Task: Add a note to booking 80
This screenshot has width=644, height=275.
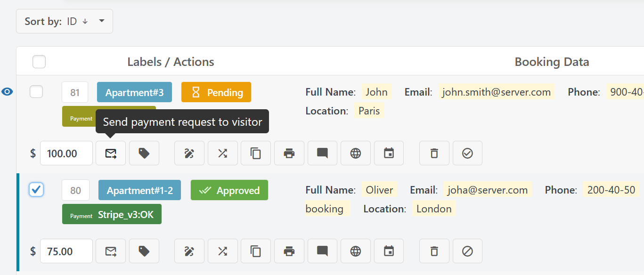Action: pyautogui.click(x=322, y=251)
